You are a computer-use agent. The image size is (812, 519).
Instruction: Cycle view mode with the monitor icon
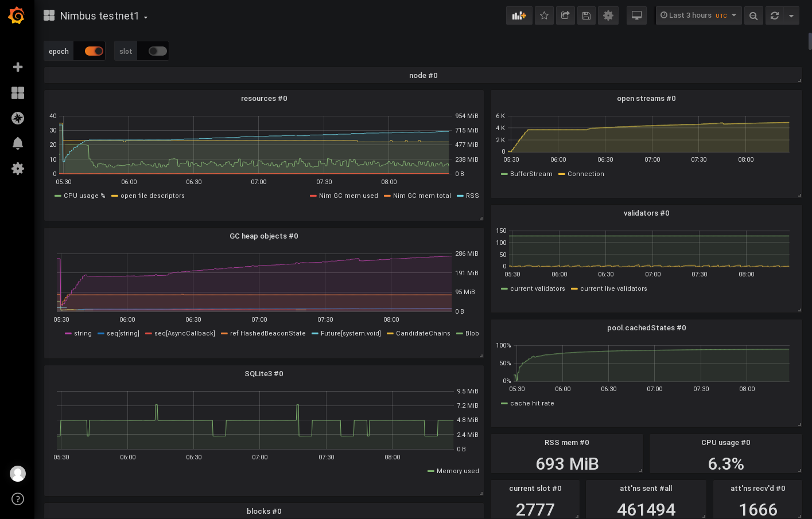(x=636, y=15)
